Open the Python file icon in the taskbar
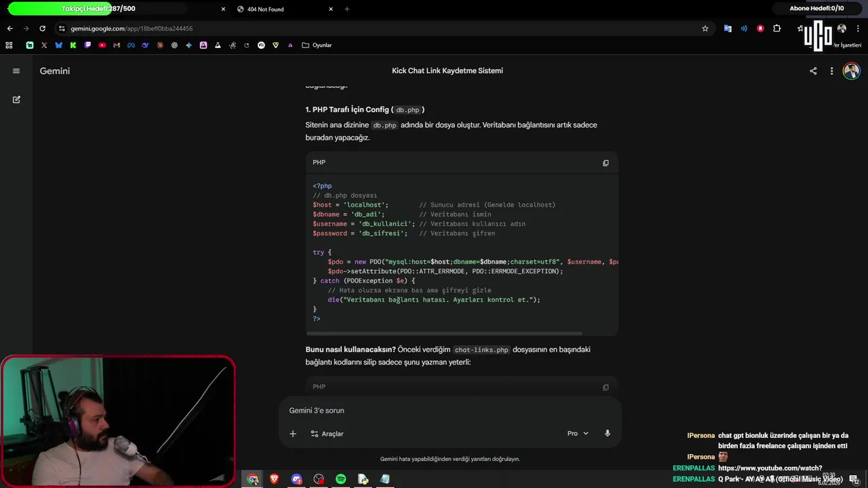Screen dimensions: 868x488 (x=363, y=479)
